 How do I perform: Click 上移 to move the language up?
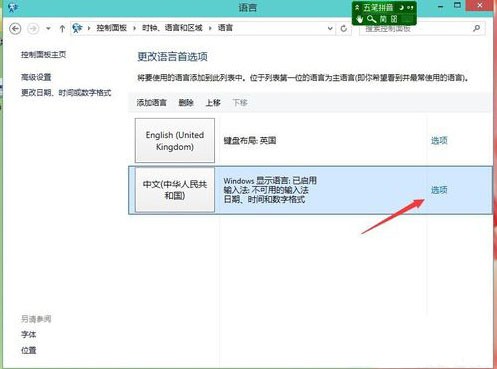coord(213,103)
